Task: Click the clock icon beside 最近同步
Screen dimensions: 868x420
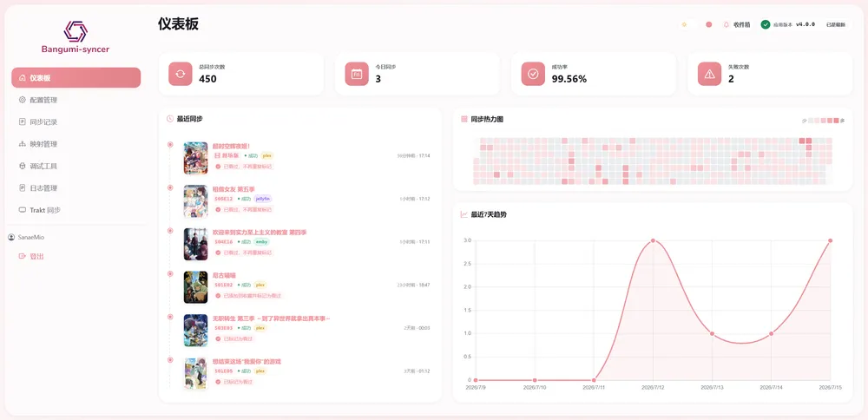Action: (170, 118)
